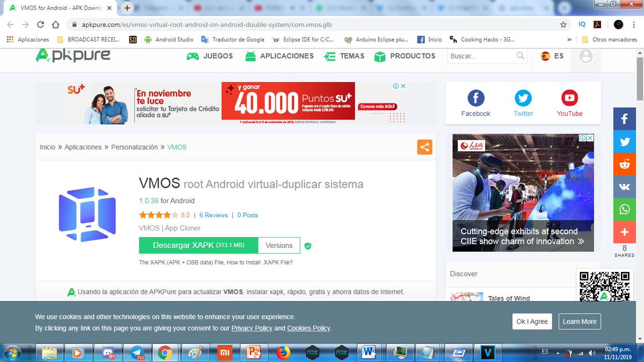The width and height of the screenshot is (644, 362).
Task: Share on Twitter from the side bar
Action: (625, 142)
